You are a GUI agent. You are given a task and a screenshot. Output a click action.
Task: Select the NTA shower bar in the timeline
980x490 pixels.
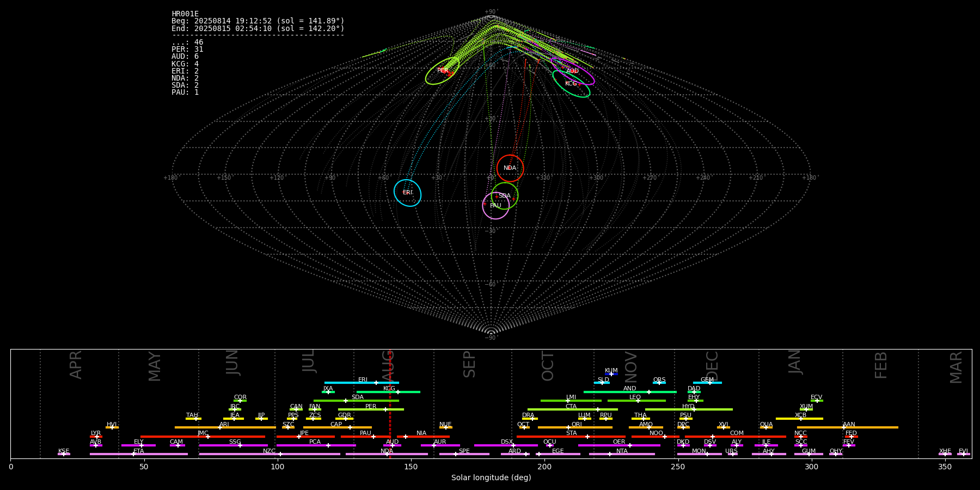(x=622, y=454)
